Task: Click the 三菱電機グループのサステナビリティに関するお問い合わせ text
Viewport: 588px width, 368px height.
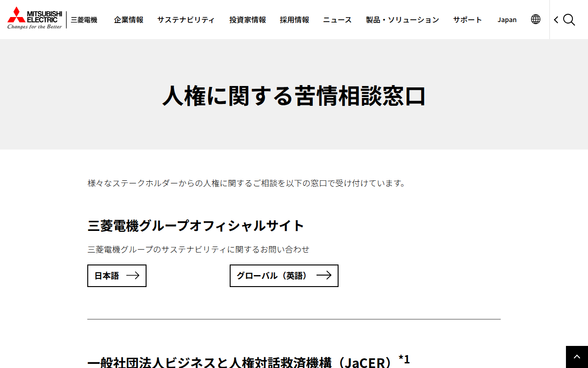Action: pyautogui.click(x=198, y=249)
